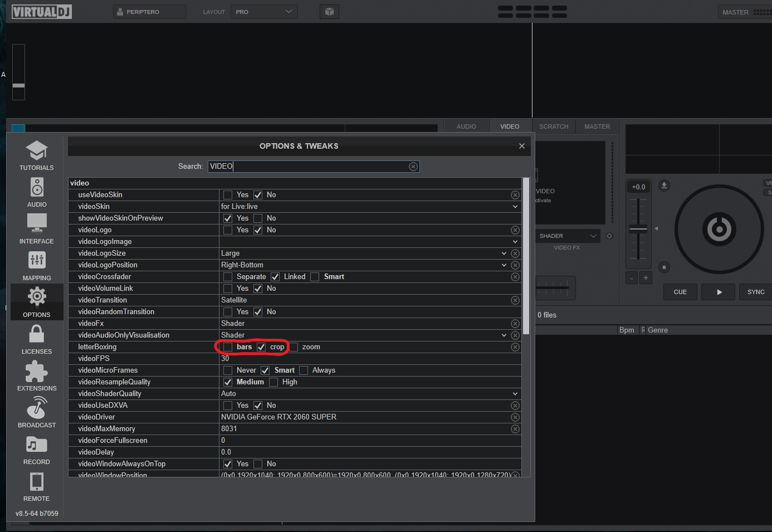Switch to the MASTER mixer tab

pyautogui.click(x=597, y=126)
